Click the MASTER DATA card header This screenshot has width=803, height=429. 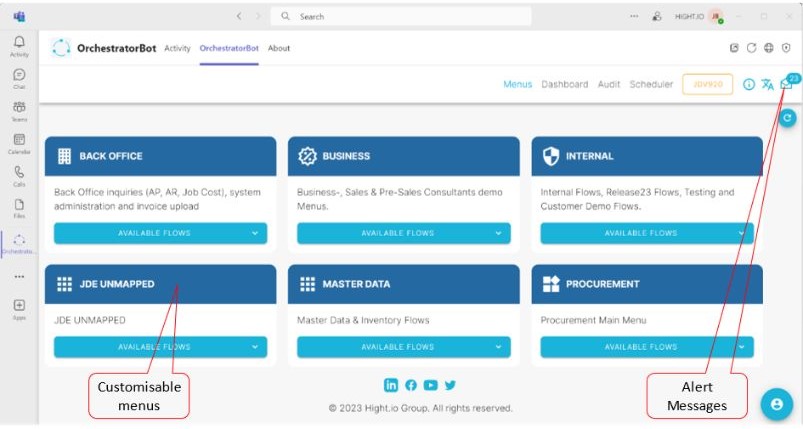click(404, 284)
